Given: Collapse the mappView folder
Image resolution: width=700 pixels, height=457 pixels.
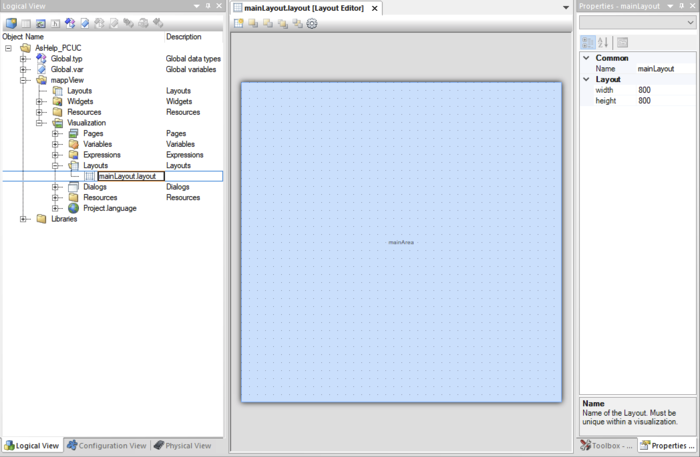Looking at the screenshot, I should pos(23,80).
